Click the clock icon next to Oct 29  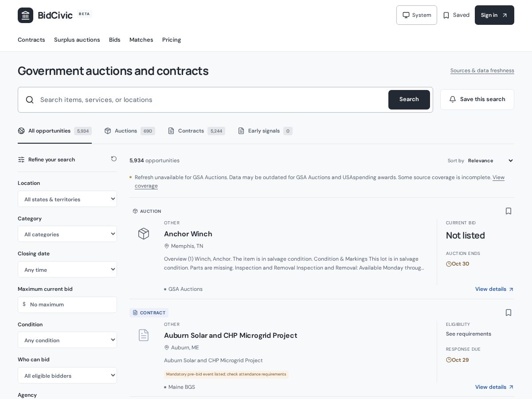449,360
